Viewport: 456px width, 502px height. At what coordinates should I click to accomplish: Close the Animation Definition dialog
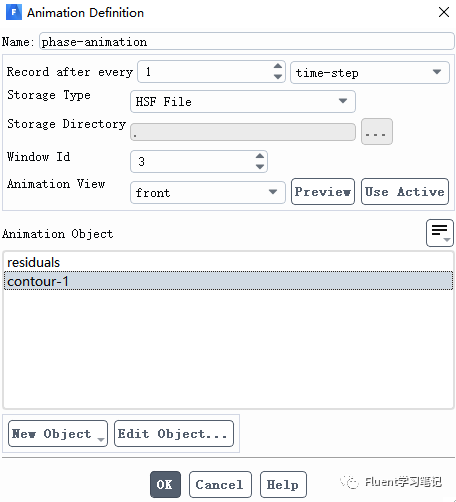click(x=444, y=12)
